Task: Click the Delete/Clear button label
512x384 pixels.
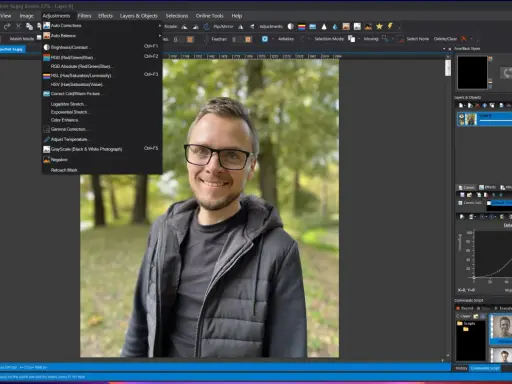Action: 445,39
